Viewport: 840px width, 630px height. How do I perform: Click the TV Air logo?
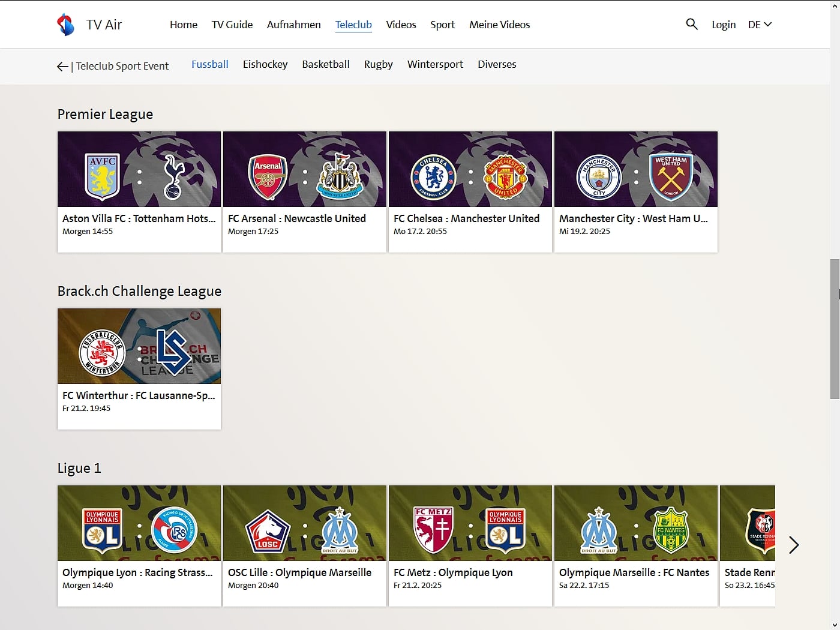tap(90, 24)
